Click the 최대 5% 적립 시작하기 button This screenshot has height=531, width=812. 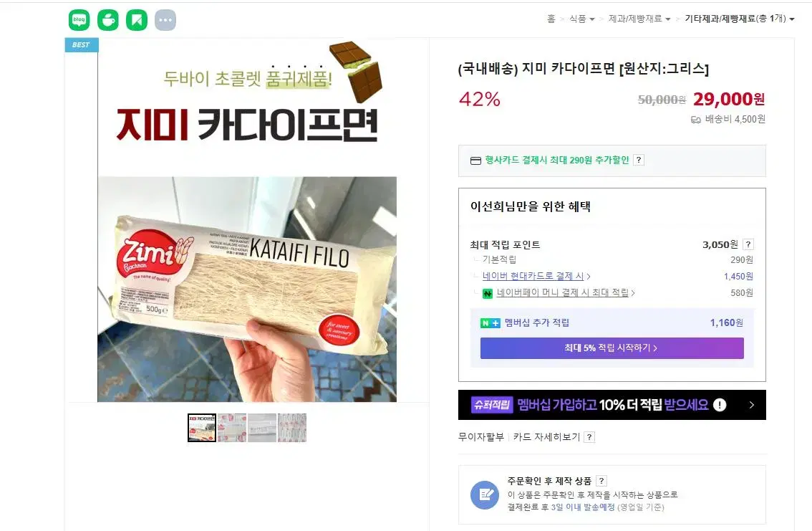(612, 348)
